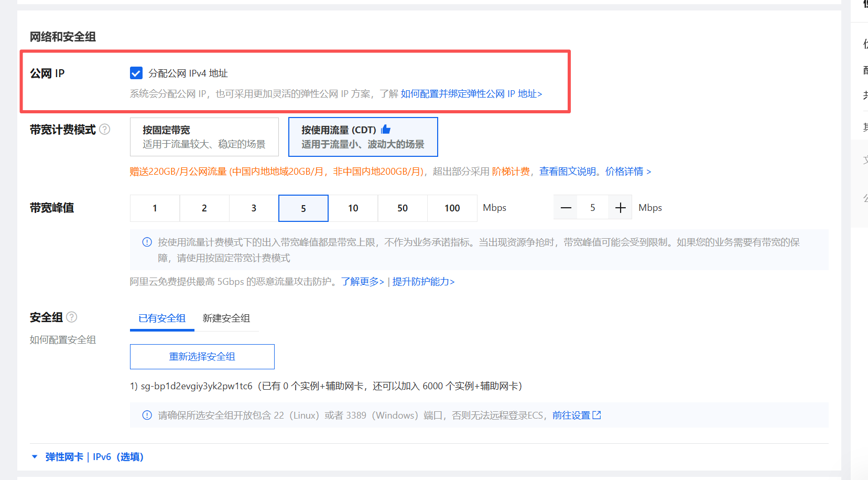Choose 50 Mbps bandwidth peak
Screen dimensions: 868x480
403,208
